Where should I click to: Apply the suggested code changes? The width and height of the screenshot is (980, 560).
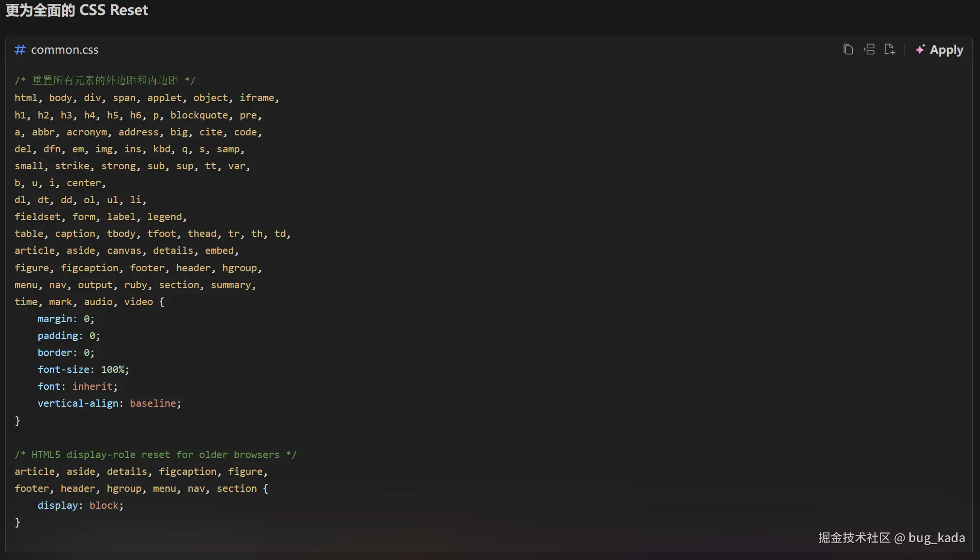click(946, 50)
